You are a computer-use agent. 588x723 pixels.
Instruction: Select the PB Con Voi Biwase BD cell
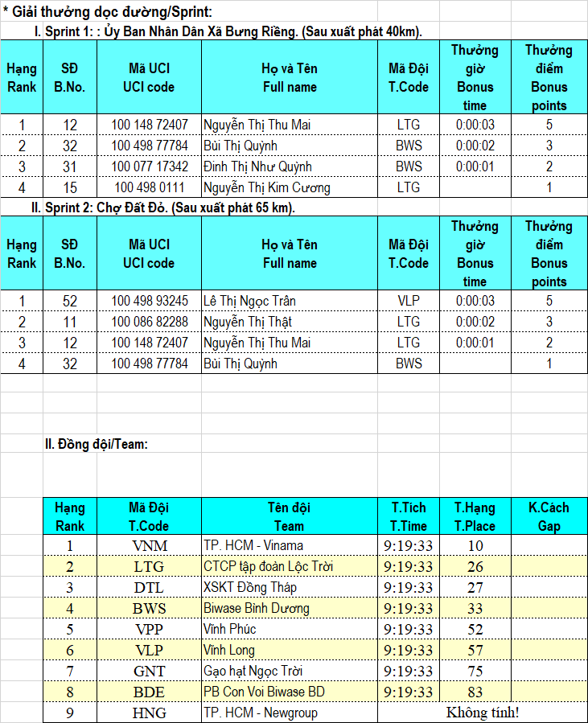[x=264, y=692]
